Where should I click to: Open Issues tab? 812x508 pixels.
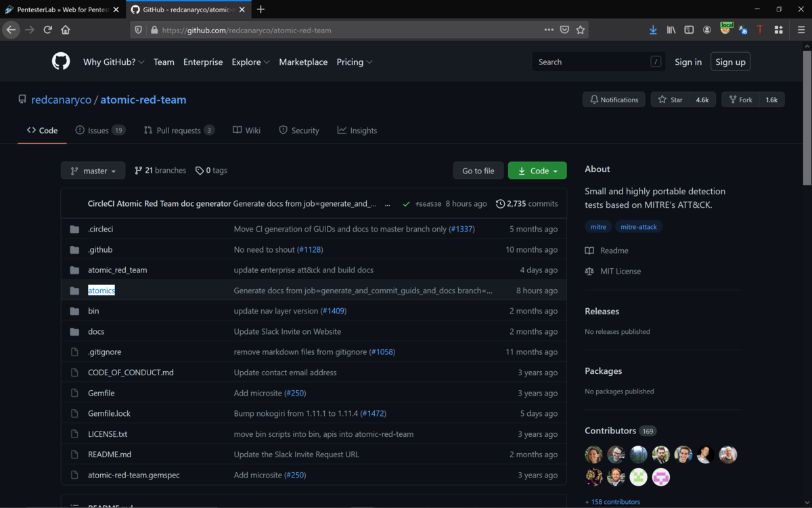tap(100, 130)
